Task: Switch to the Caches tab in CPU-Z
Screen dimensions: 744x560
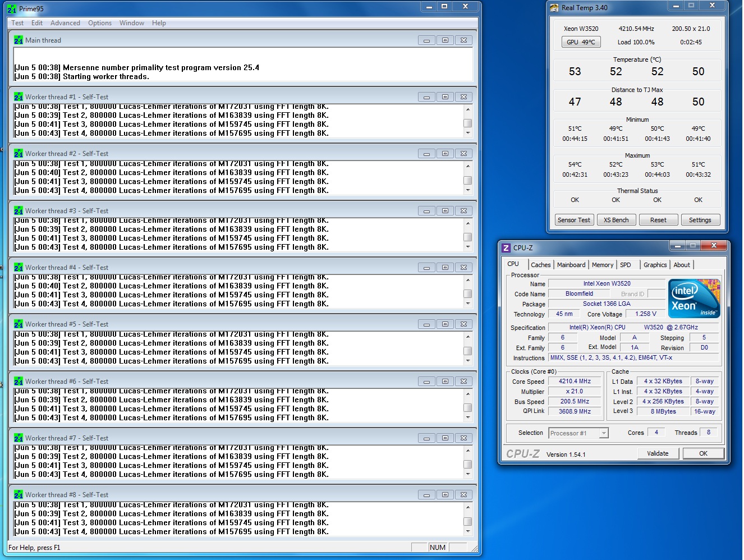Action: (x=541, y=265)
